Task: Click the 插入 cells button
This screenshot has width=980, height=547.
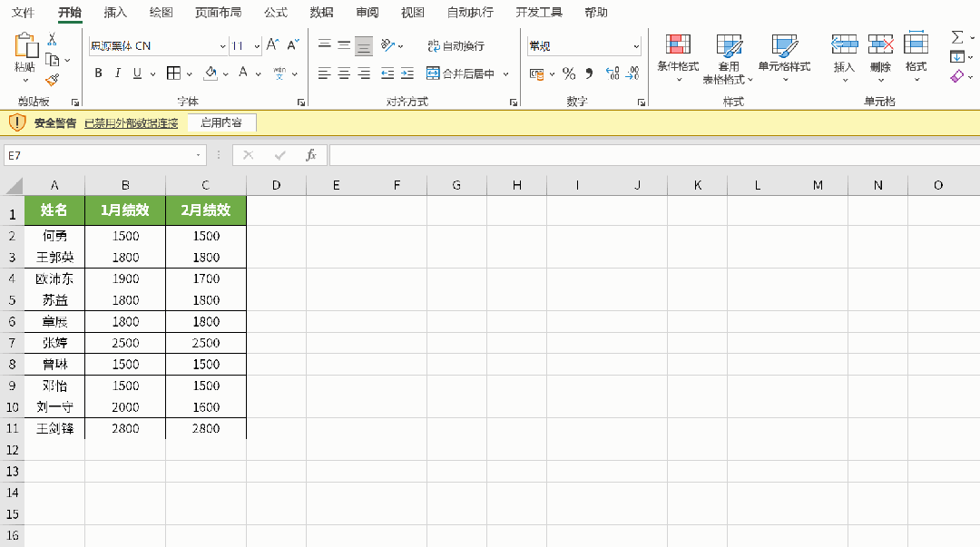Action: pos(844,59)
